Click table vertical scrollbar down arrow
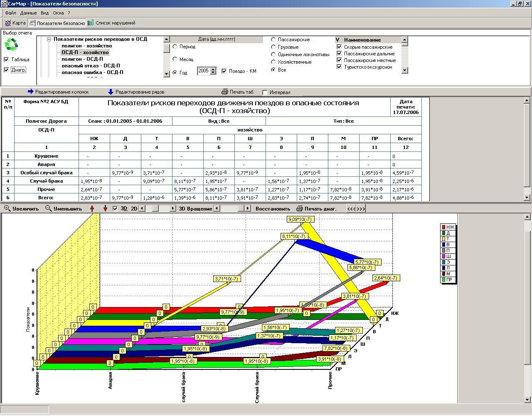 tap(527, 197)
